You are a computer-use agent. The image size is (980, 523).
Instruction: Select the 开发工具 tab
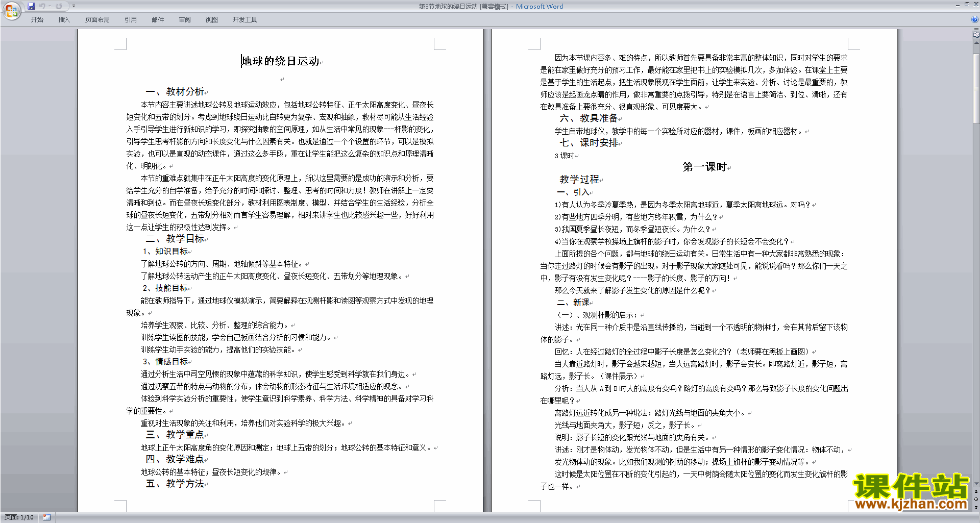(x=245, y=20)
